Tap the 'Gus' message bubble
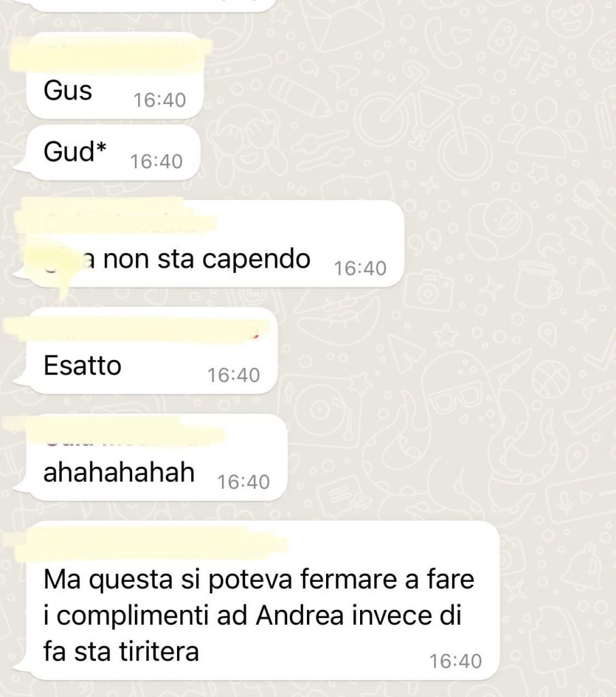This screenshot has width=616, height=697. tap(114, 76)
